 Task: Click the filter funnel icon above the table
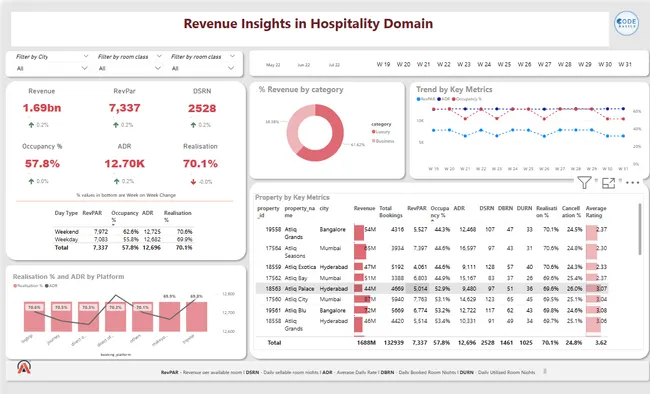coord(584,182)
